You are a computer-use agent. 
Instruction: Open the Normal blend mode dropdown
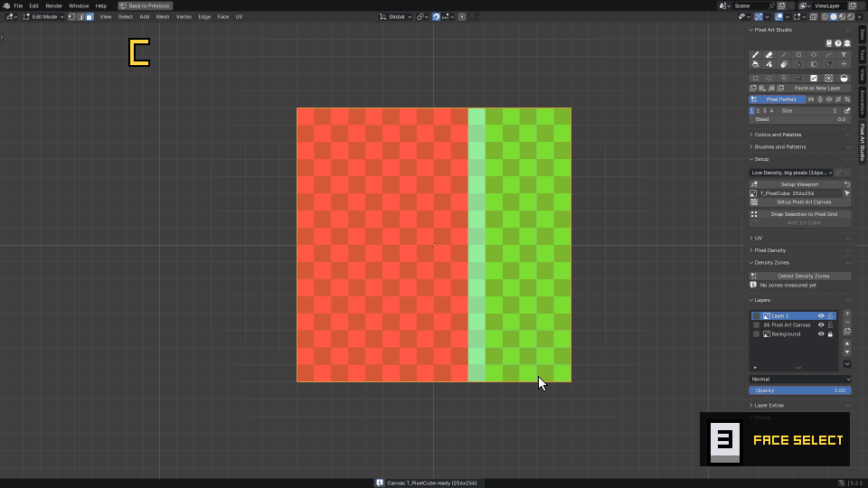click(800, 379)
